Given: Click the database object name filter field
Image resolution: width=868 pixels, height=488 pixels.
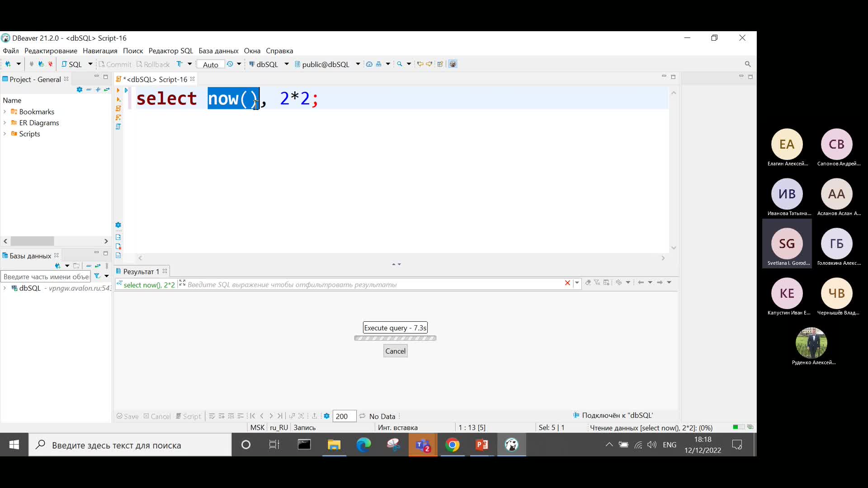Looking at the screenshot, I should tap(46, 277).
